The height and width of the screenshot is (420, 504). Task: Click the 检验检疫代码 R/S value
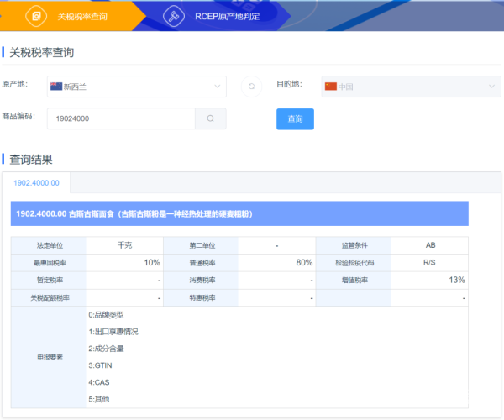pos(430,262)
